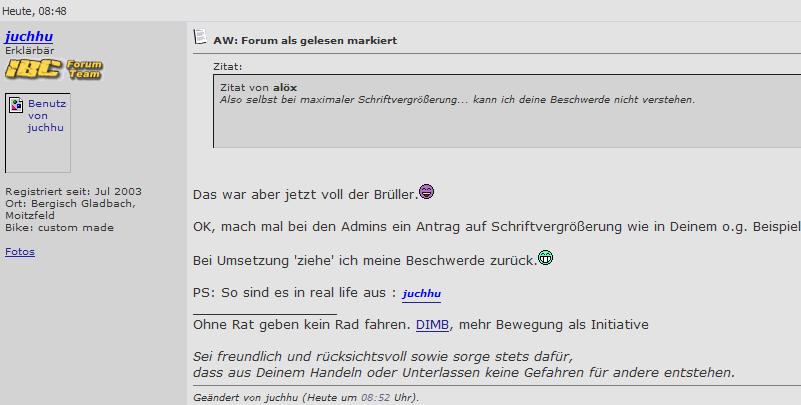Click 'mehr Bewegung als Initiative' text
The height and width of the screenshot is (405, 801).
click(x=553, y=325)
